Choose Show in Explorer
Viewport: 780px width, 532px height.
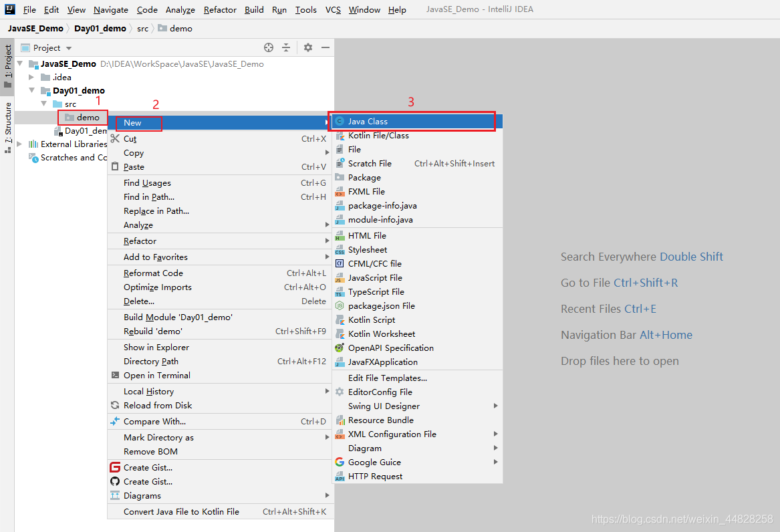point(219,347)
